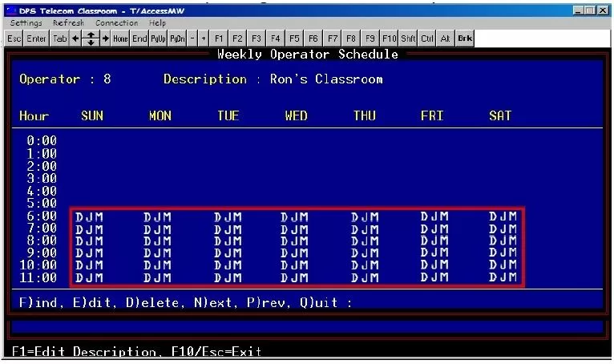
Task: Click the Brk break button
Action: 465,38
